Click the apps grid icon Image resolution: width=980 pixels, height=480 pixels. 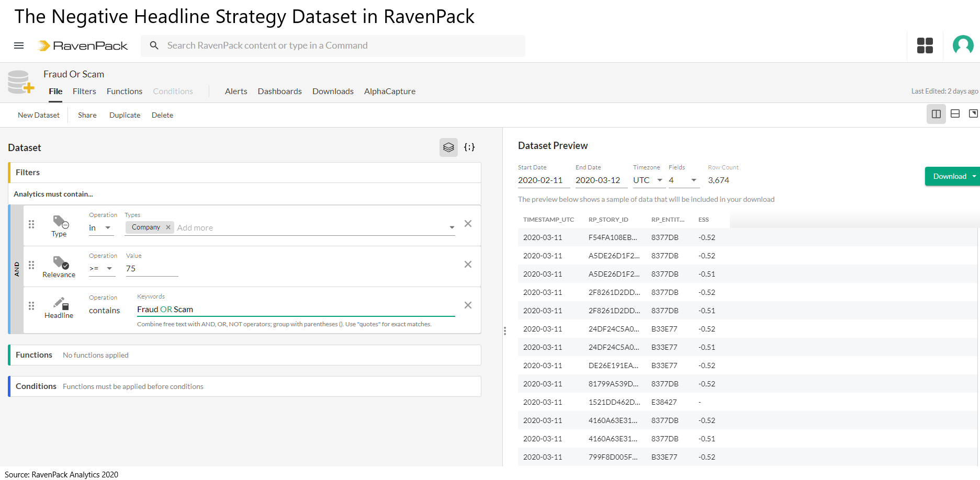925,45
